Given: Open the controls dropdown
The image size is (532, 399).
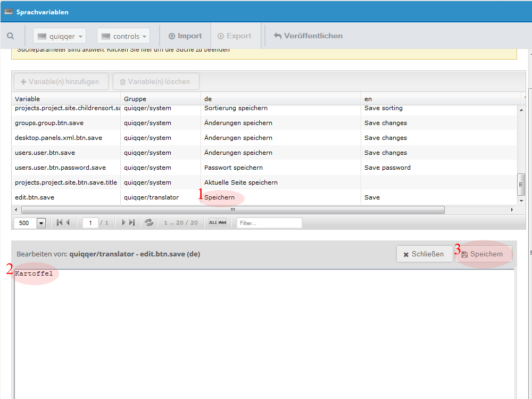Looking at the screenshot, I should pyautogui.click(x=123, y=36).
